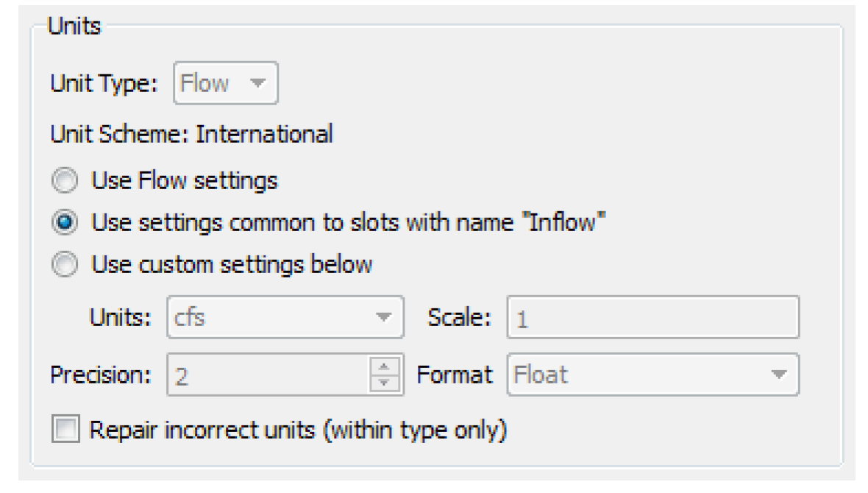Viewport: 868px width, 493px height.
Task: Click the "Repair incorrect units (within type only)" text
Action: point(298,430)
